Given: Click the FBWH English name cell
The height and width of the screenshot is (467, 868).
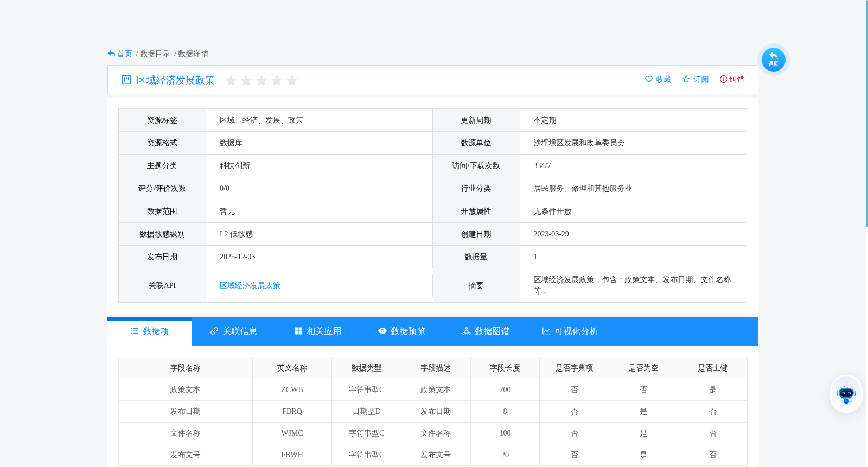Looking at the screenshot, I should click(x=292, y=455).
